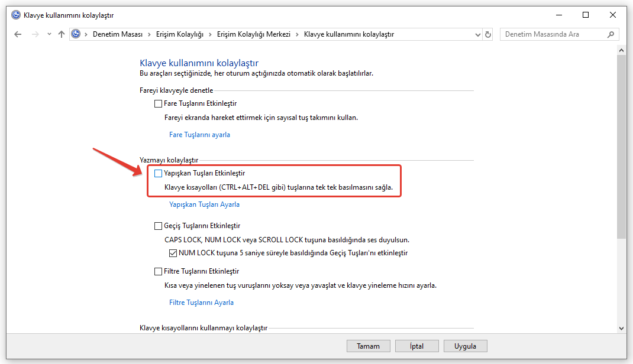The height and width of the screenshot is (364, 633).
Task: Click the window title bar app icon
Action: 16,15
